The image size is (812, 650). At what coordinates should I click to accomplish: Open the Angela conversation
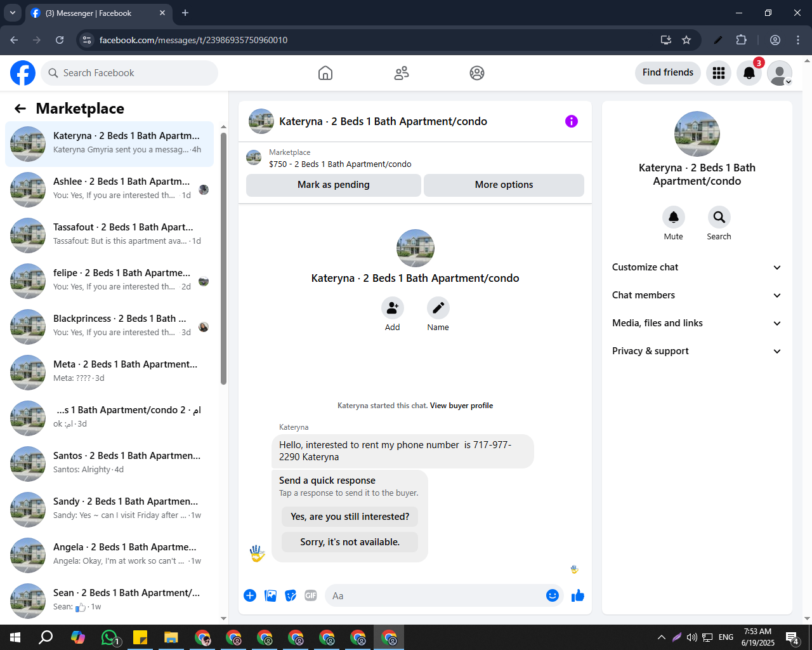(x=110, y=555)
